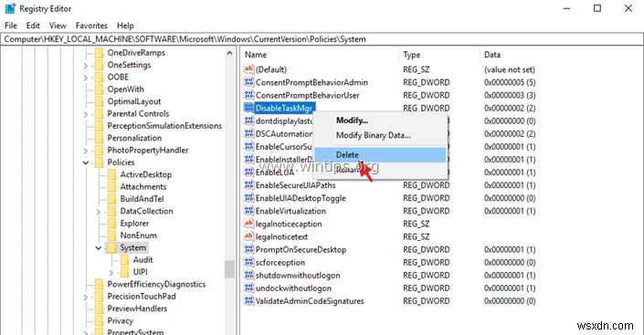Open the Favorites menu
The width and height of the screenshot is (644, 335).
point(91,26)
